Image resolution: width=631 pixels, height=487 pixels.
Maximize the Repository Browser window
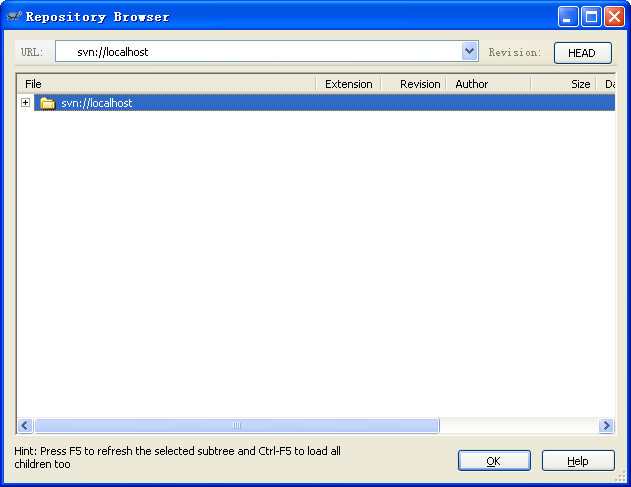(591, 17)
